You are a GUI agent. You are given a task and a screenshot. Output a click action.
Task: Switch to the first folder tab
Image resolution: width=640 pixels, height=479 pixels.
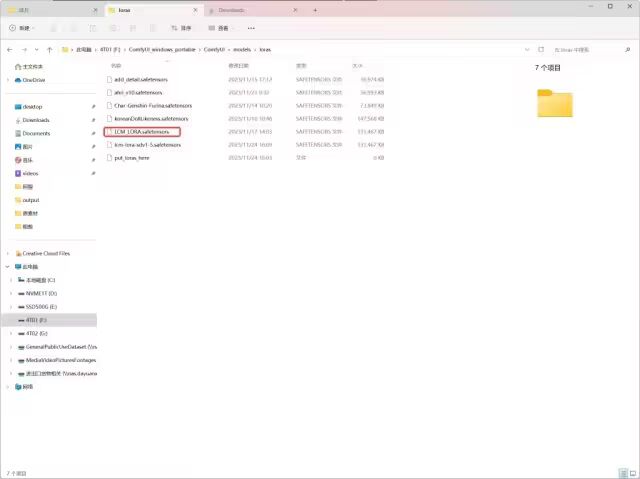point(53,10)
